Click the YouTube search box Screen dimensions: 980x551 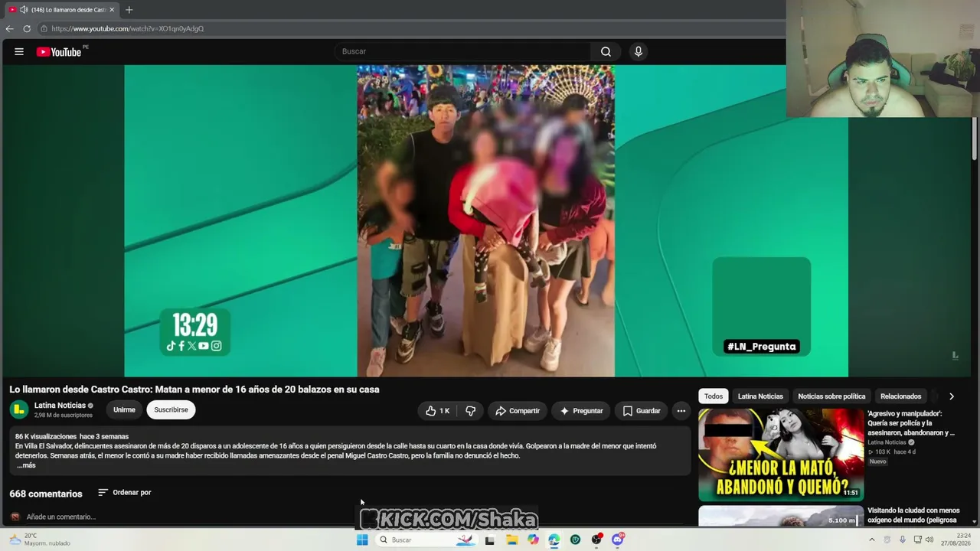coord(462,51)
